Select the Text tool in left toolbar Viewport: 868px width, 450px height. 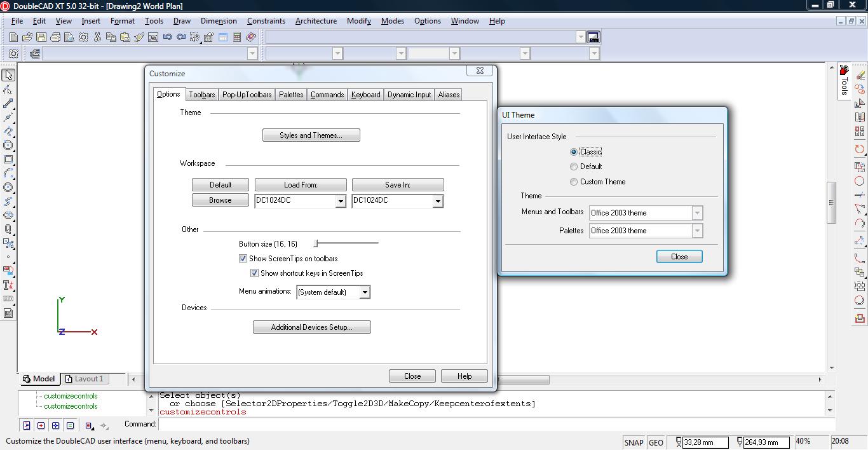pyautogui.click(x=8, y=285)
